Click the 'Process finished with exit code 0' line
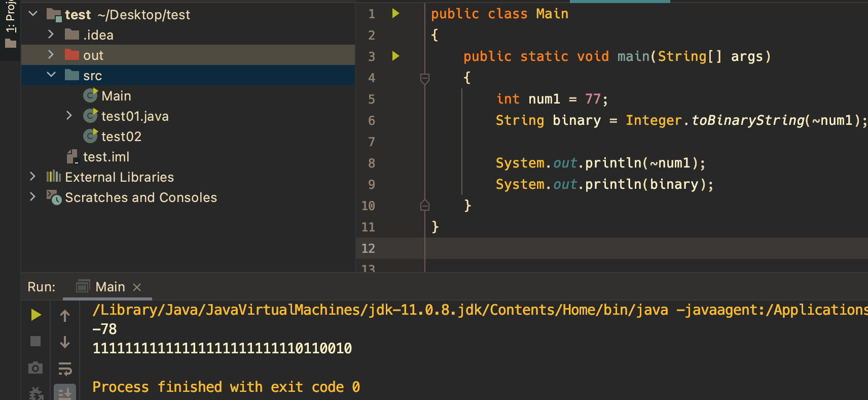Screen dimensions: 868x400 (226, 387)
